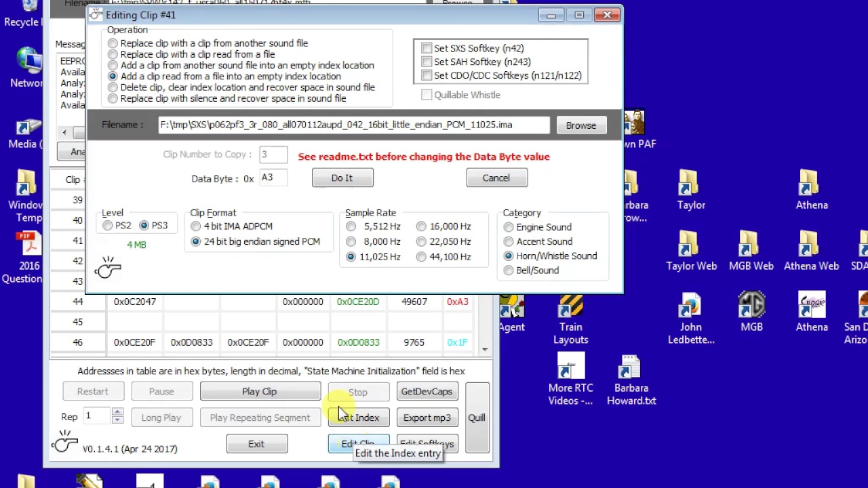
Task: Open the John Ledbetter desktop shortcut
Action: point(691,320)
